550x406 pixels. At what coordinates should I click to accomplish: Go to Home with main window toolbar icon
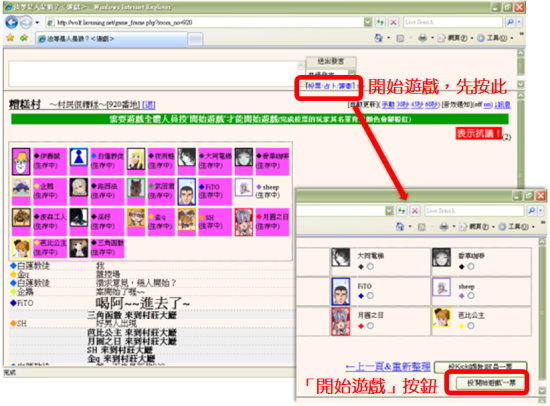coord(379,38)
